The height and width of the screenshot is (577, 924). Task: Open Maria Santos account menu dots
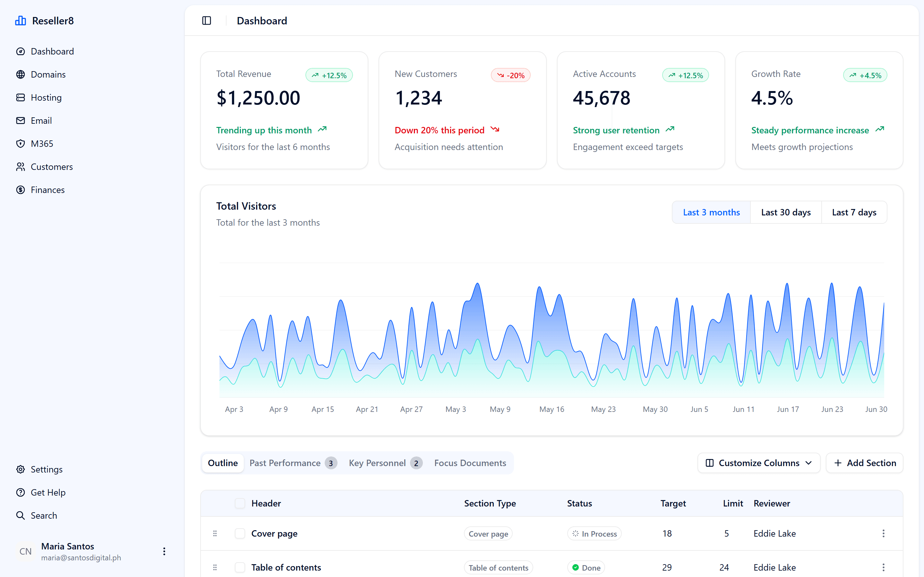164,551
